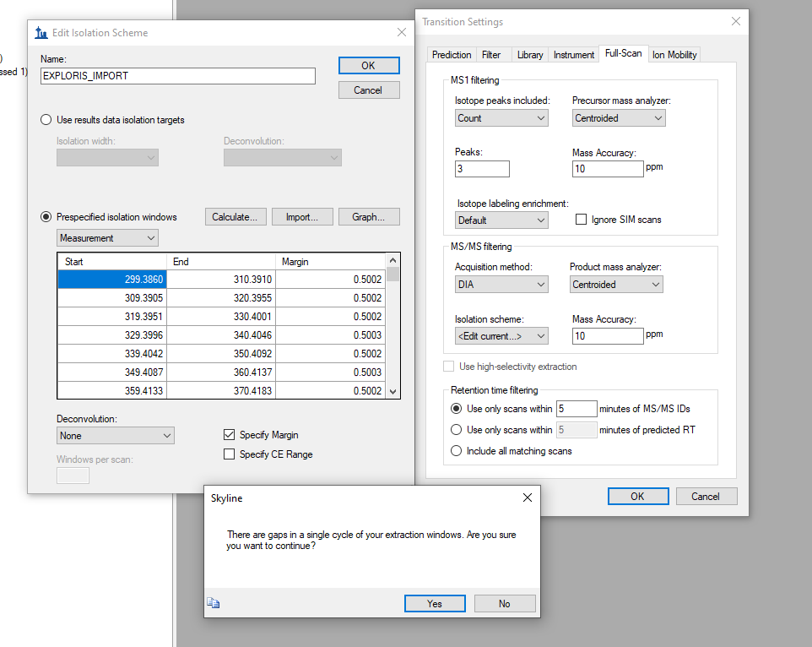
Task: Open the Graph... isolation window view
Action: (369, 217)
